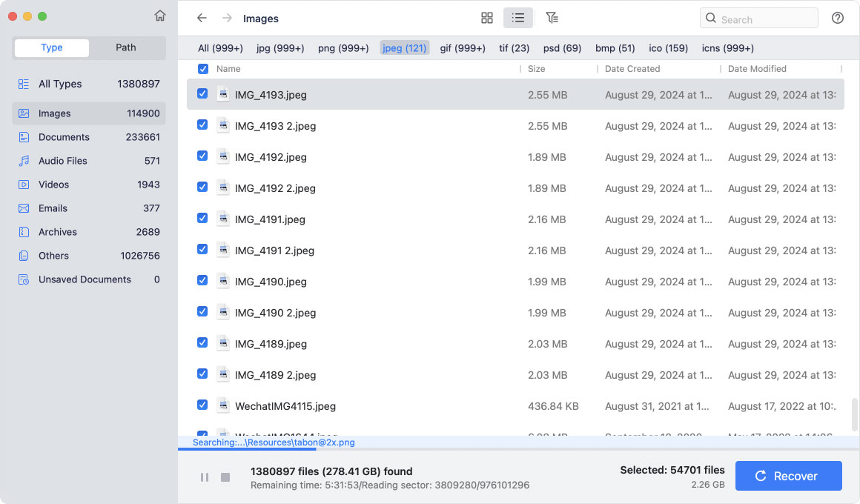Click the Recover button
The height and width of the screenshot is (504, 860).
click(788, 476)
